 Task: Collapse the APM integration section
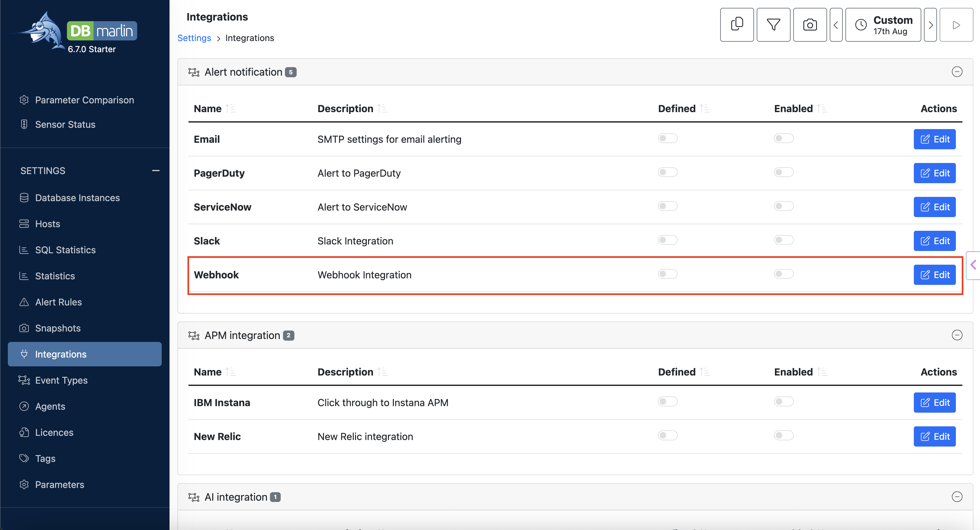[x=957, y=335]
